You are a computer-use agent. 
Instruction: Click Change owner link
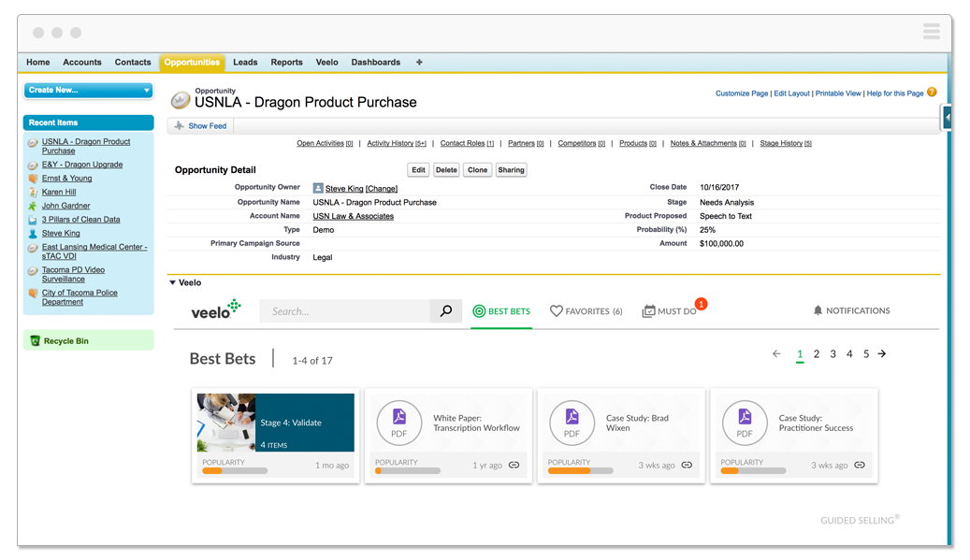(381, 189)
